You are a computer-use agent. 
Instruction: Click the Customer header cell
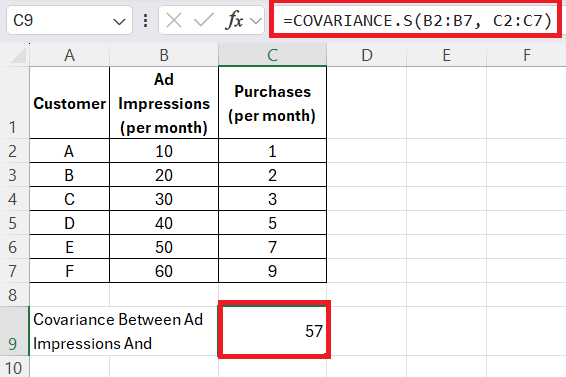[69, 103]
